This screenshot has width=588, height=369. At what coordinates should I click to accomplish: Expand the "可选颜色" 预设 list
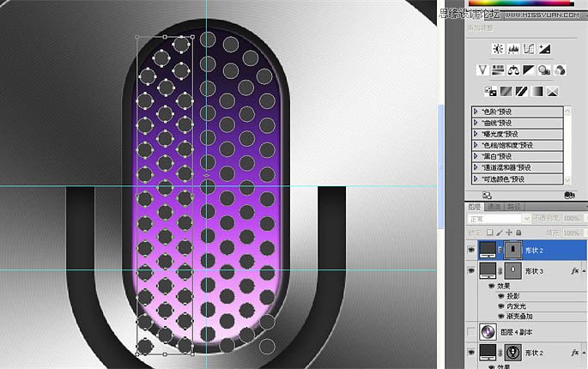[x=476, y=178]
